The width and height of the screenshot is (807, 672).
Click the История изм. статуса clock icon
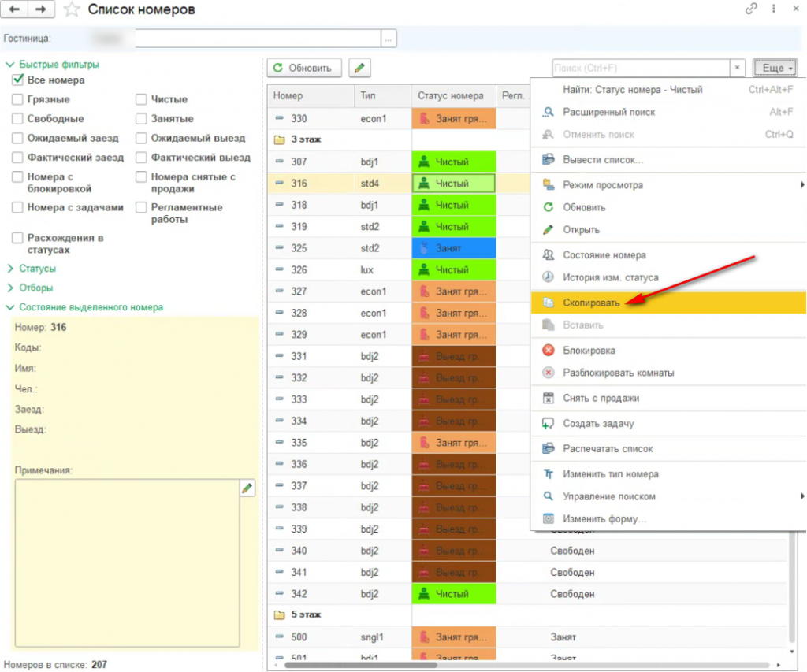[549, 277]
